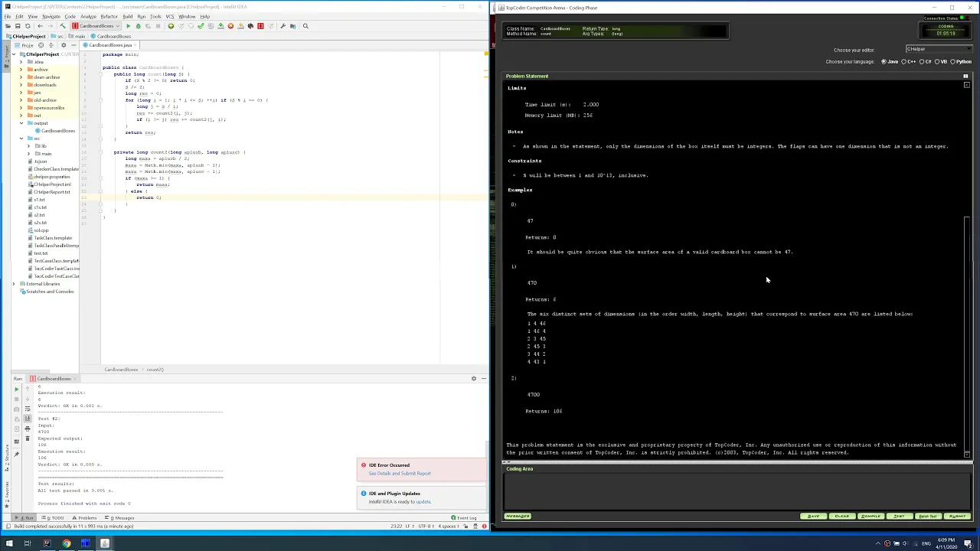Open the File menu in IntelliJ
The height and width of the screenshot is (551, 980).
[x=8, y=16]
